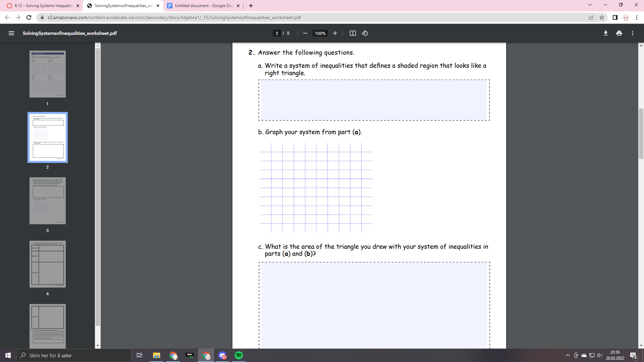The width and height of the screenshot is (644, 362).
Task: Open page 3 thumbnail in sidebar
Action: click(x=47, y=200)
